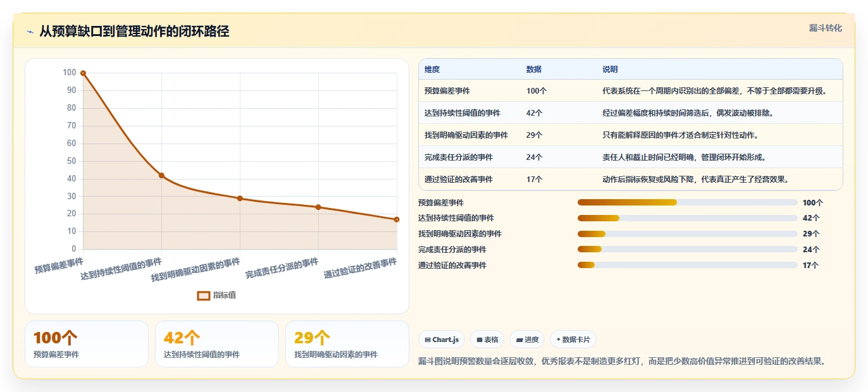The image size is (868, 392).
Task: Click the 完成责任分派的事件 progress bar
Action: (x=687, y=250)
